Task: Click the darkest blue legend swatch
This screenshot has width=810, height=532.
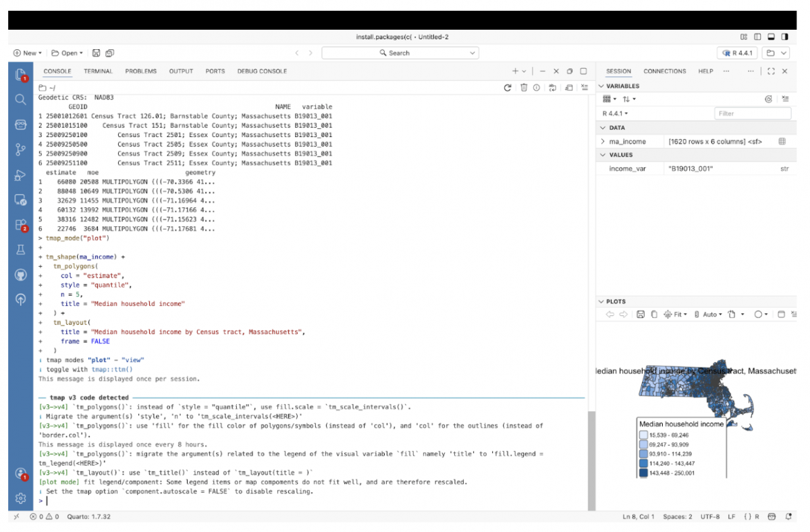Action: coord(643,473)
